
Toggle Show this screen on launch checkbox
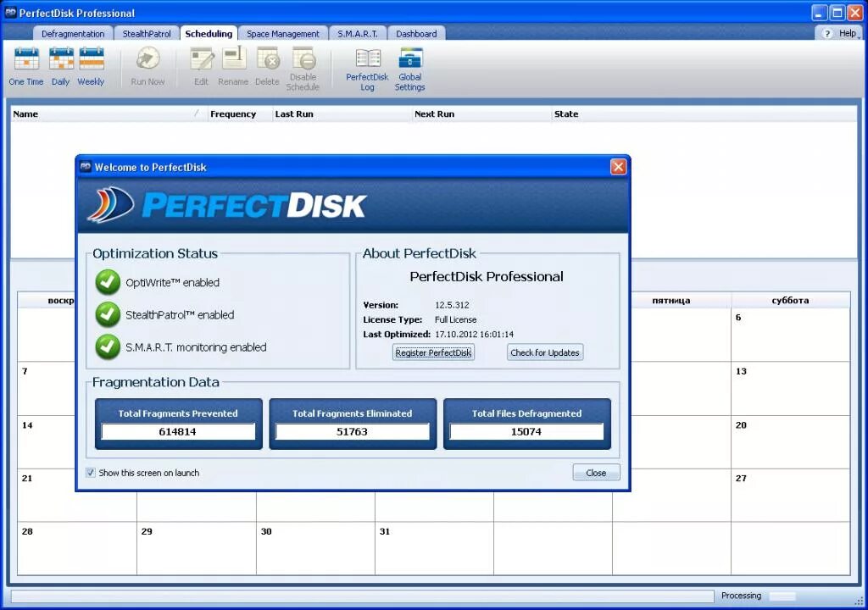pos(91,473)
